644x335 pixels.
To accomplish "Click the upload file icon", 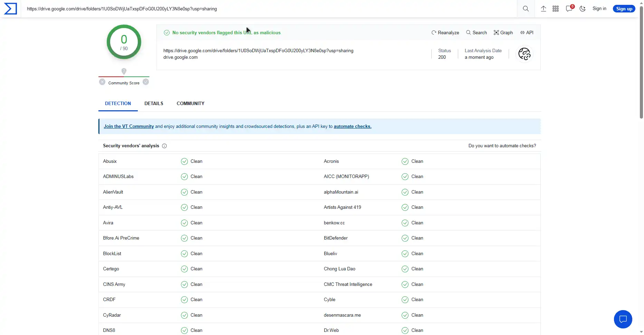I will (x=543, y=9).
